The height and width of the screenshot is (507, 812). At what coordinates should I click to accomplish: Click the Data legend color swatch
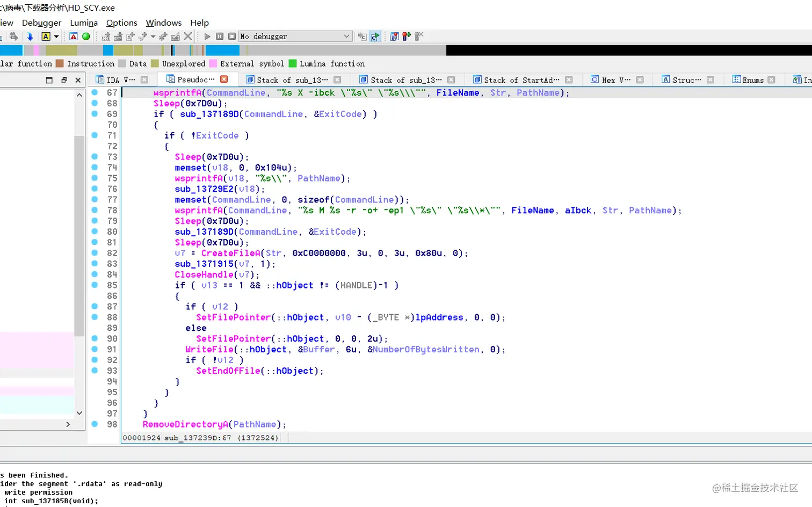pos(122,63)
